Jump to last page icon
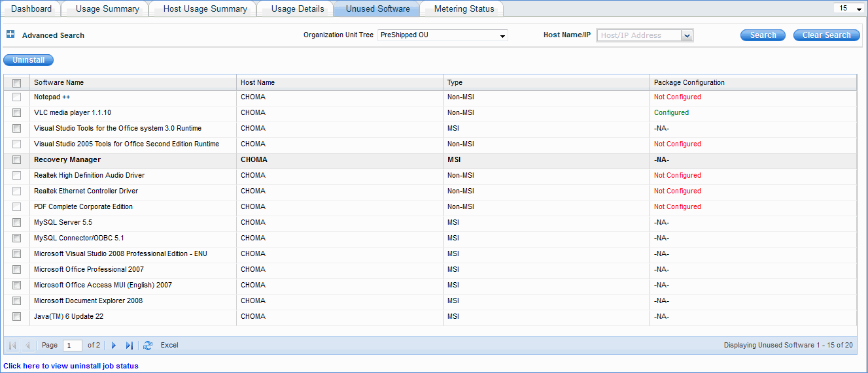Viewport: 868px width, 373px height. click(129, 345)
